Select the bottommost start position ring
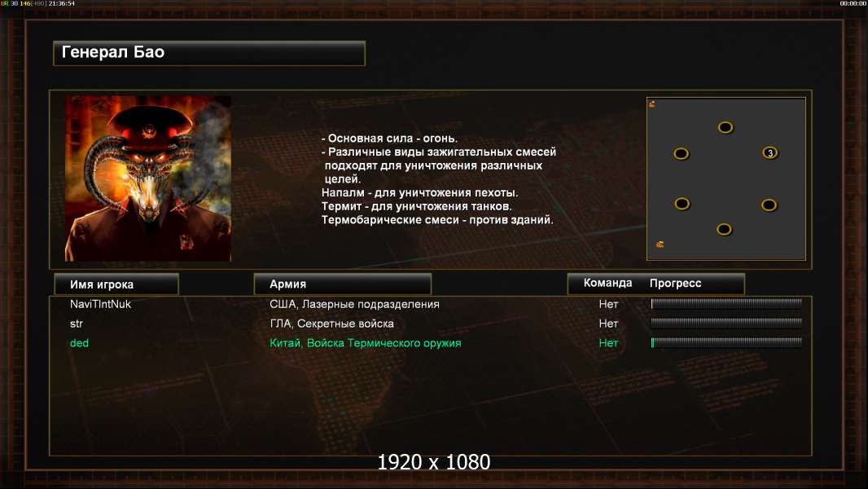868x489 pixels. point(724,229)
